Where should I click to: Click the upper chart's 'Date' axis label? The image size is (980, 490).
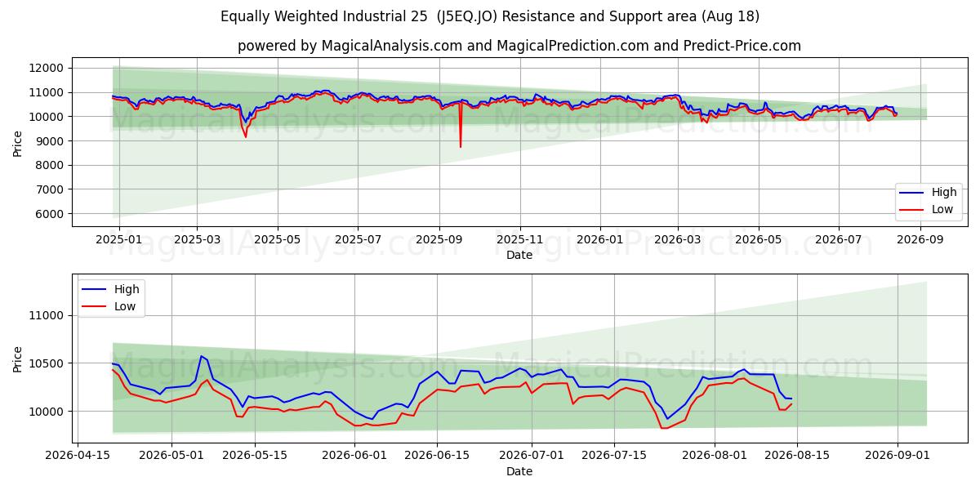click(519, 255)
